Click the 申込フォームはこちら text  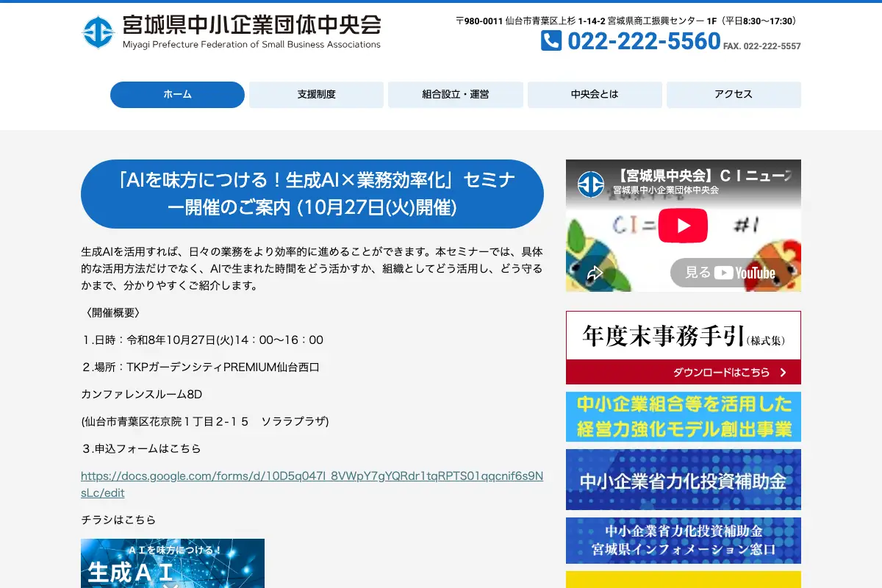tap(141, 448)
